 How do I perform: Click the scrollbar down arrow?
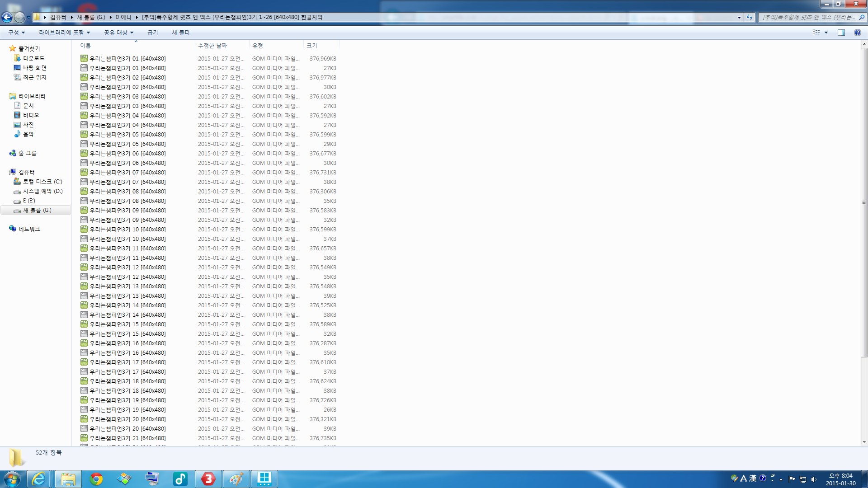coord(864,442)
